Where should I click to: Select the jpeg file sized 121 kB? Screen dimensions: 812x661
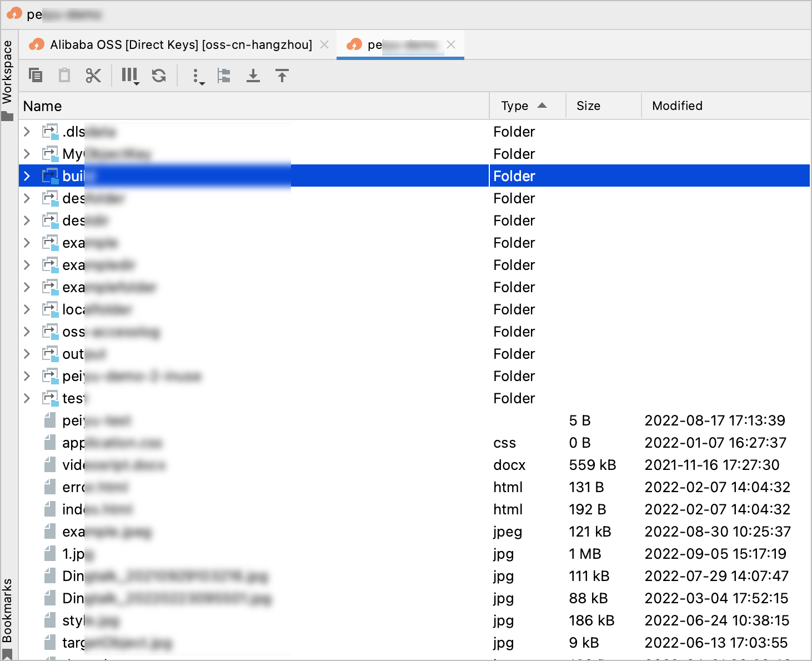(414, 532)
